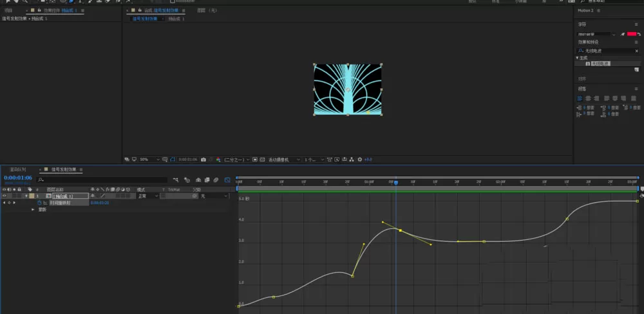
Task: Click new animation preset icon in effects panel
Action: pos(637,69)
